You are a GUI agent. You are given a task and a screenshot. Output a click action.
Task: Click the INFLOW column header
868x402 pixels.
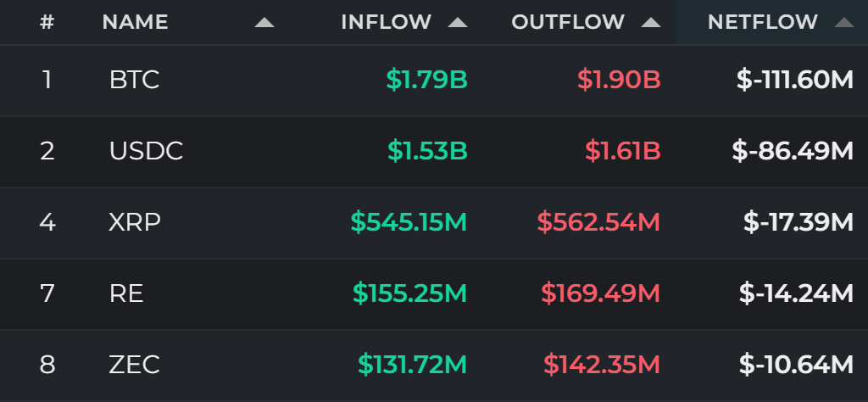tap(387, 22)
